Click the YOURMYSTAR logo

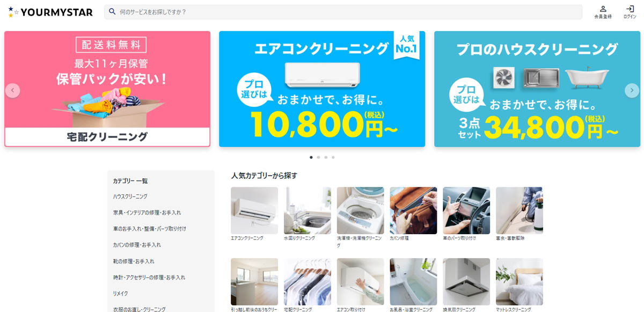click(50, 12)
